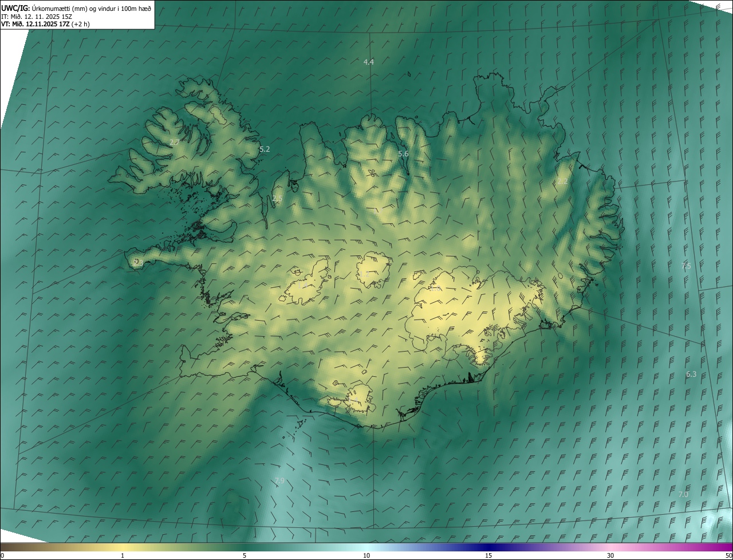Click the 2.7 value on the Westfjords

click(x=175, y=142)
